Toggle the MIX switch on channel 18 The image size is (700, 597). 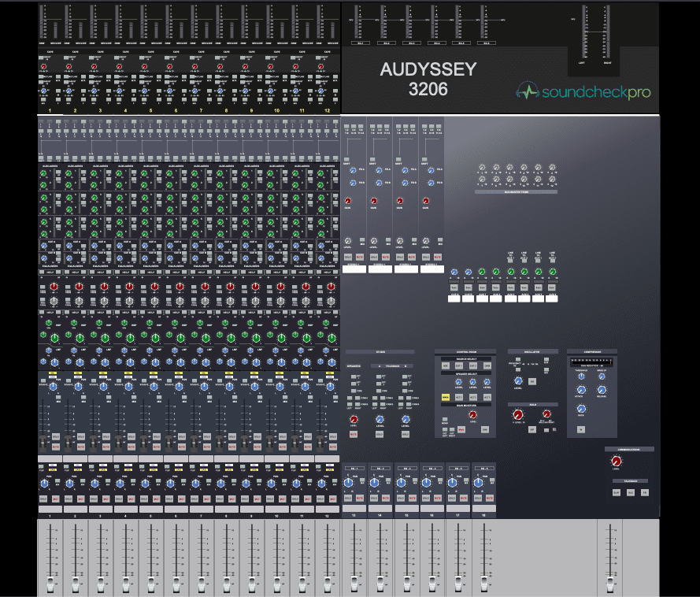point(491,480)
